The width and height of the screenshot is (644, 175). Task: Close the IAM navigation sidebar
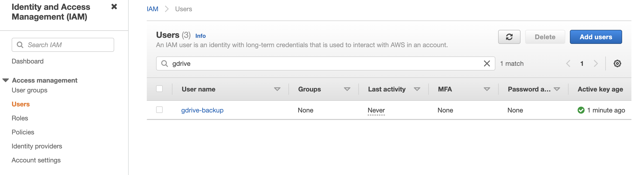[114, 7]
